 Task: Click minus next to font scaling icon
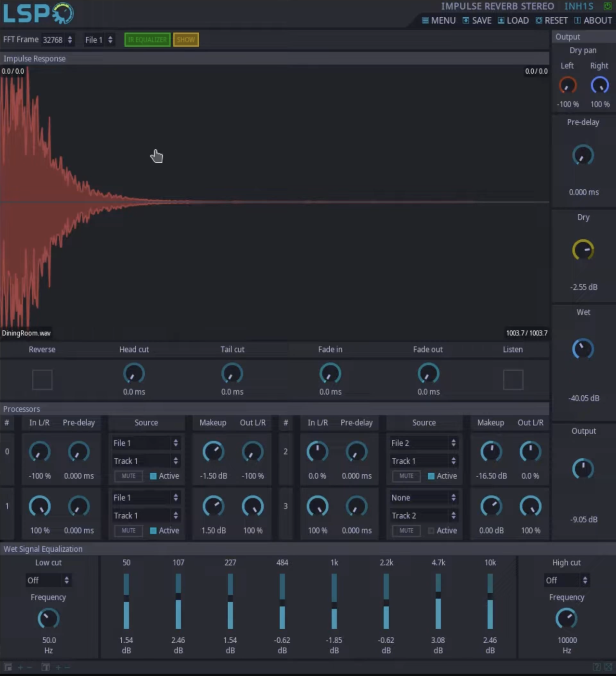[67, 667]
